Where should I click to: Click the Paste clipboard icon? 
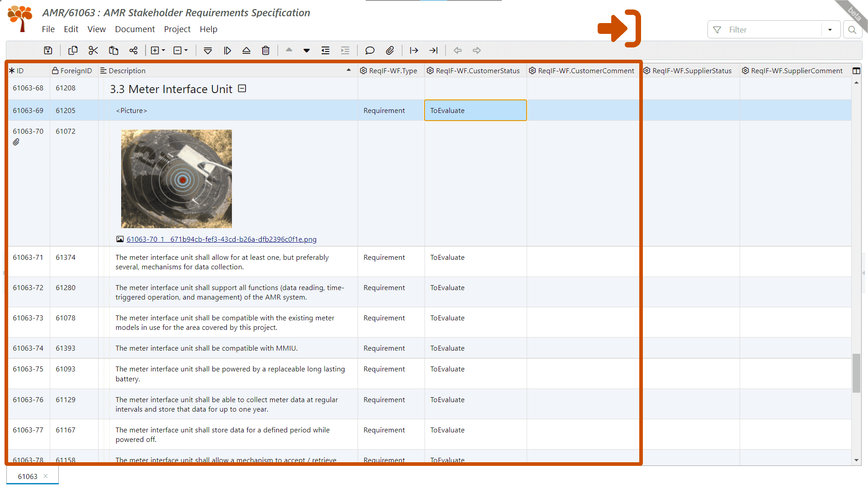[x=113, y=51]
